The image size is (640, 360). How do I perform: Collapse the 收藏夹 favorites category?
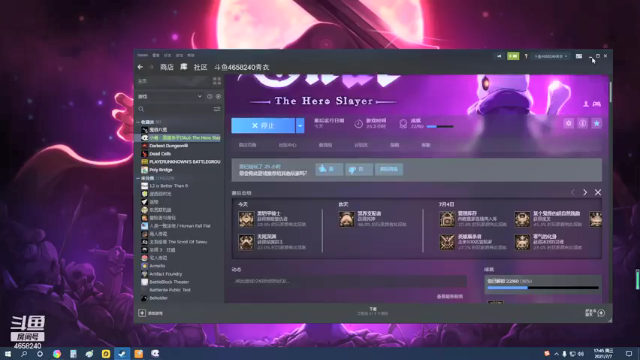click(138, 122)
